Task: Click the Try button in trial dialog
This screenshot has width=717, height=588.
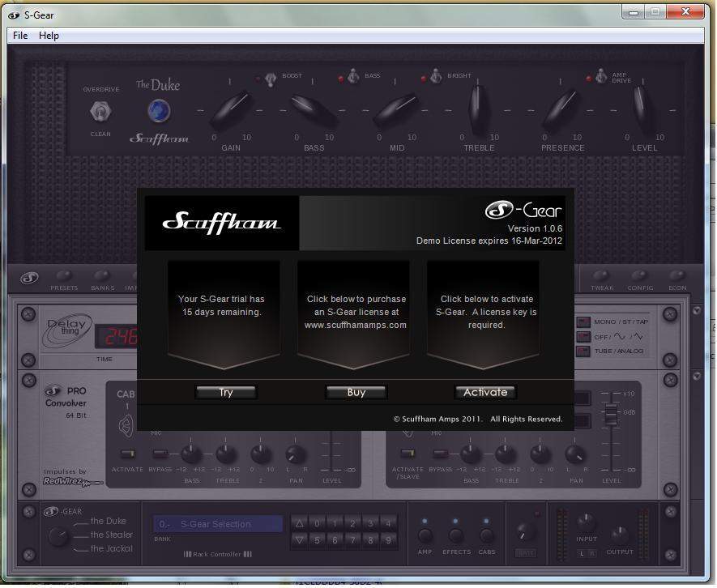Action: point(226,393)
